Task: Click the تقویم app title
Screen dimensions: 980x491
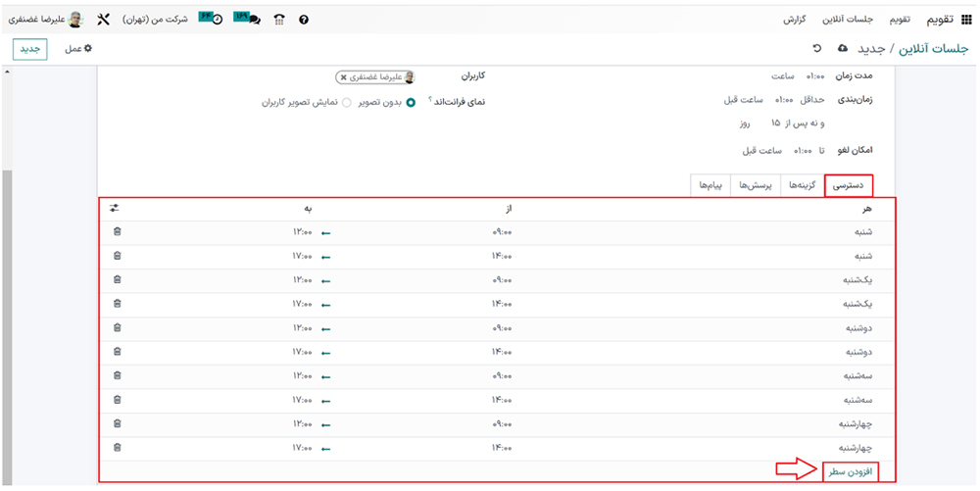Action: (x=940, y=20)
